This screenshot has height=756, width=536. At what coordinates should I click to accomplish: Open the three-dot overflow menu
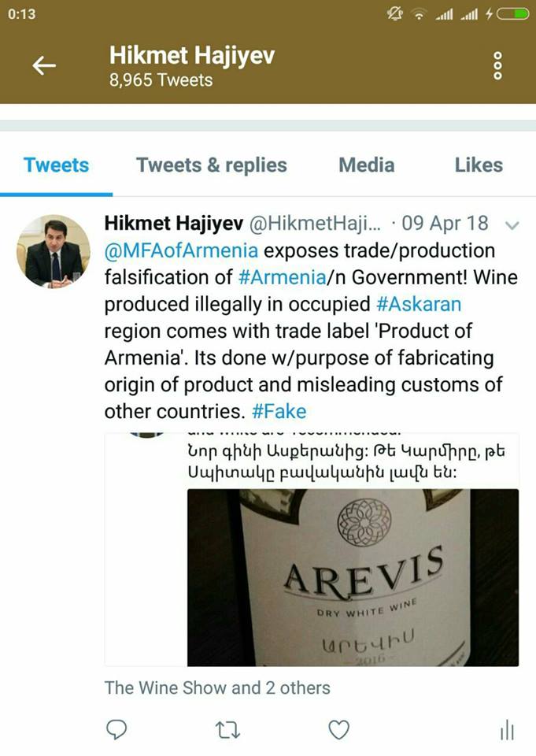(x=498, y=65)
